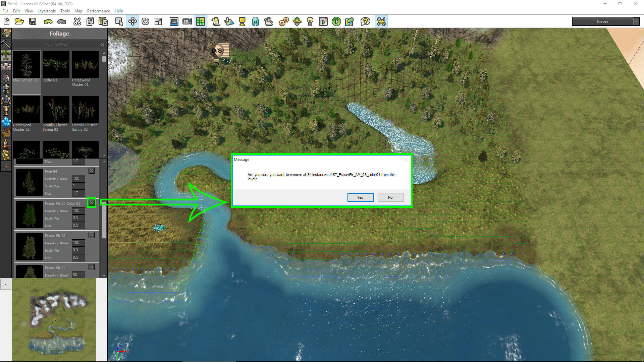Clear the foliage filter field
The width and height of the screenshot is (644, 362).
pos(102,45)
